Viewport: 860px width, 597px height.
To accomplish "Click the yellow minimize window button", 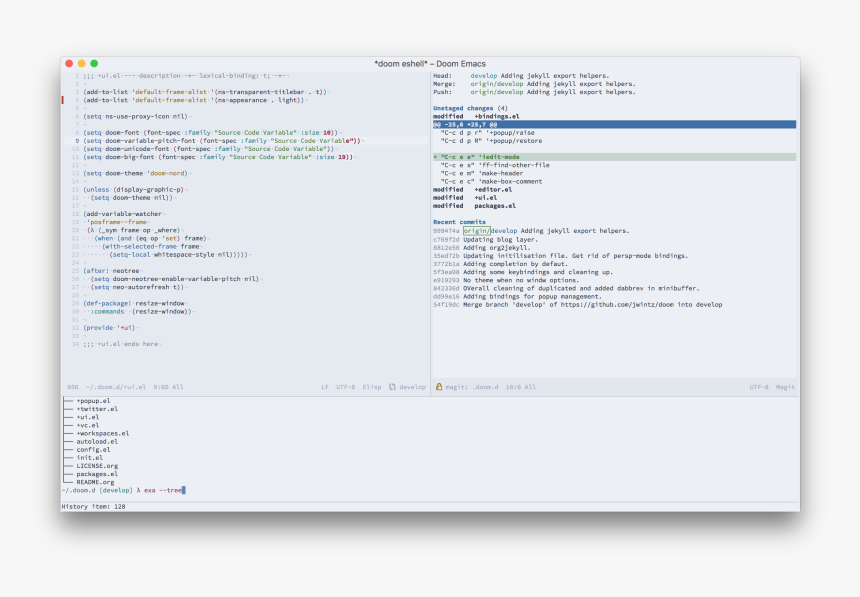I will coord(82,63).
